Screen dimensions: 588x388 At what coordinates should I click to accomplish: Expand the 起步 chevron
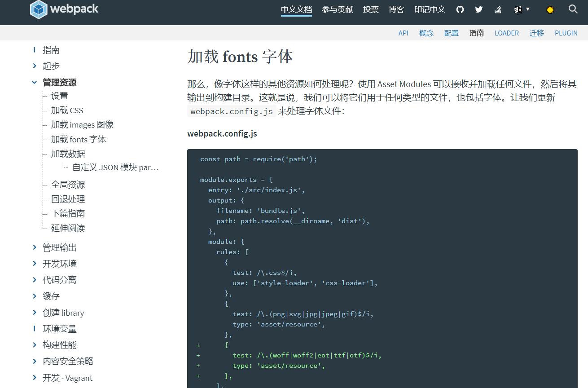[x=35, y=66]
